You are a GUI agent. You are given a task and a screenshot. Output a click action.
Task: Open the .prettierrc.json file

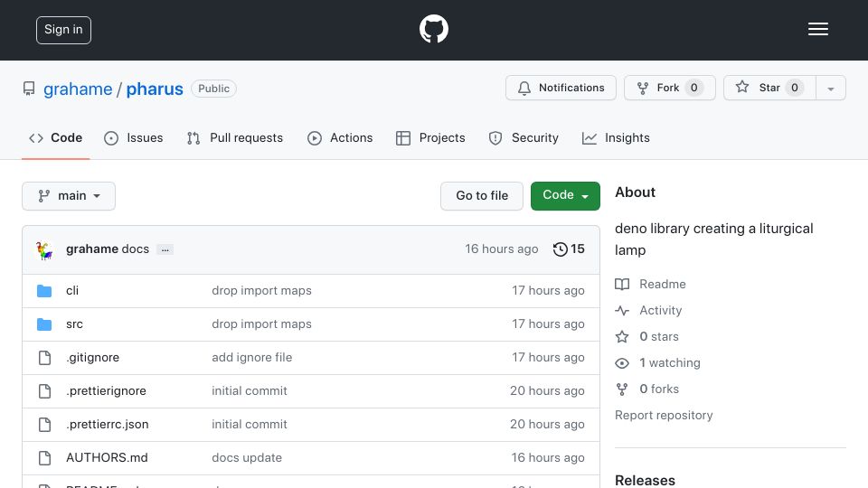click(x=108, y=425)
